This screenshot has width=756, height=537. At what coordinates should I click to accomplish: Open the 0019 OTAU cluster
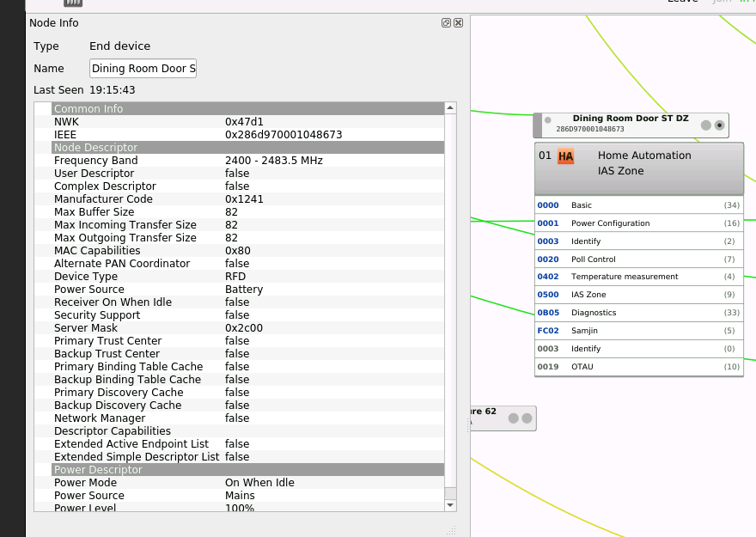tap(639, 366)
